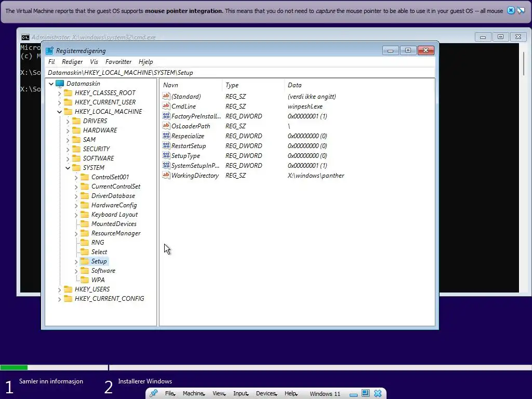Click the Windows setup progress bar
The height and width of the screenshot is (399, 532).
point(266,367)
